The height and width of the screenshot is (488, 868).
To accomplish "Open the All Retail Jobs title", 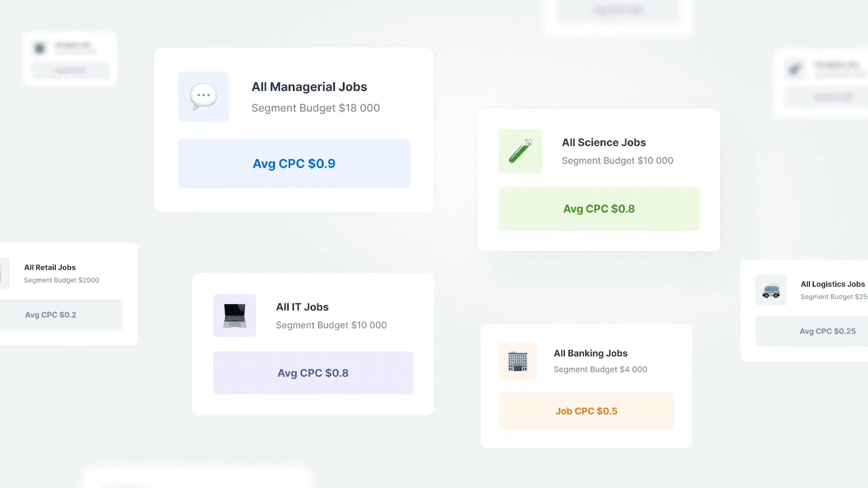I will click(x=50, y=267).
